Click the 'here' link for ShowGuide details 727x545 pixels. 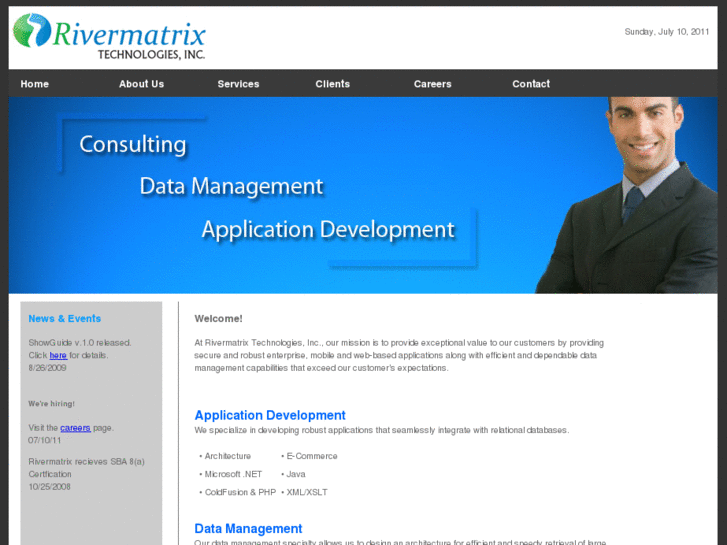(58, 355)
